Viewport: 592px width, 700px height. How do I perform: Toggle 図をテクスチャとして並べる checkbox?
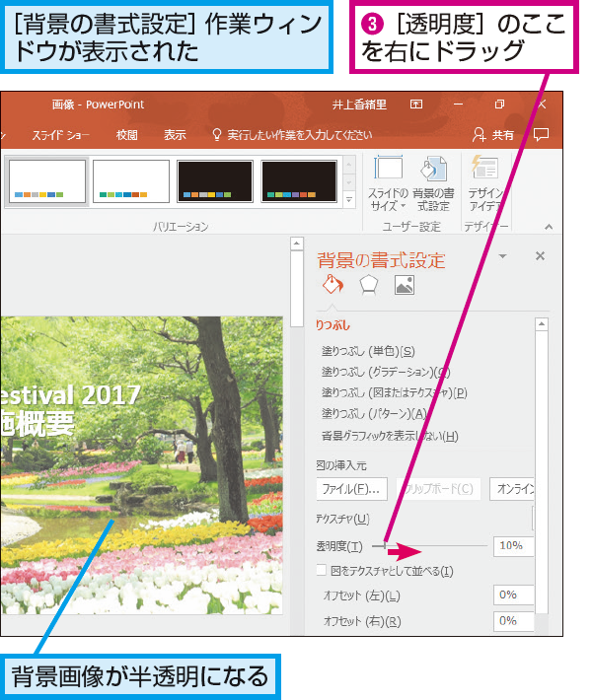[322, 570]
